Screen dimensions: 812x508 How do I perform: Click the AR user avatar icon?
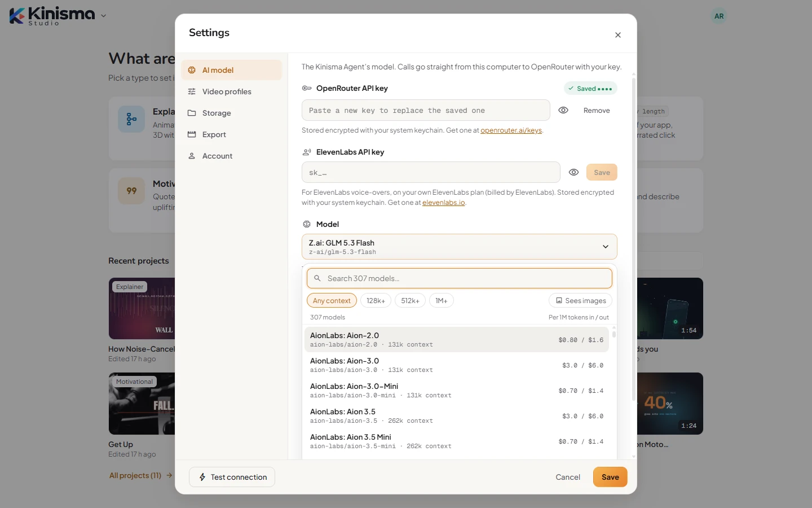[719, 16]
